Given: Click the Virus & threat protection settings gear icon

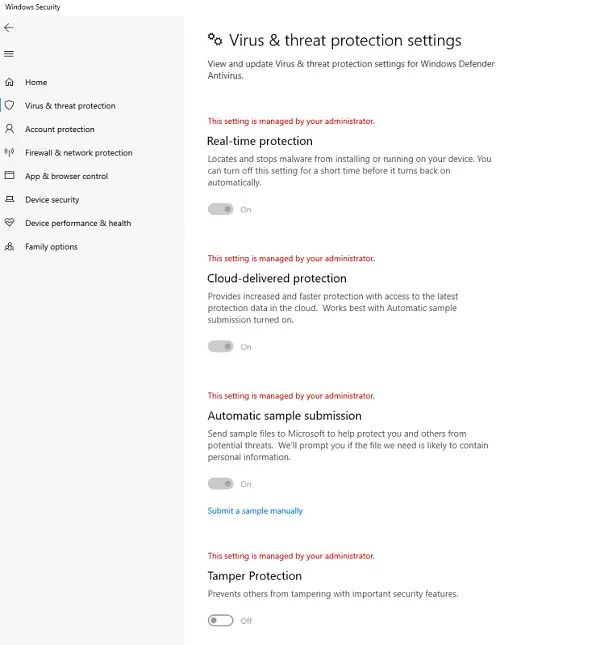Looking at the screenshot, I should (215, 39).
